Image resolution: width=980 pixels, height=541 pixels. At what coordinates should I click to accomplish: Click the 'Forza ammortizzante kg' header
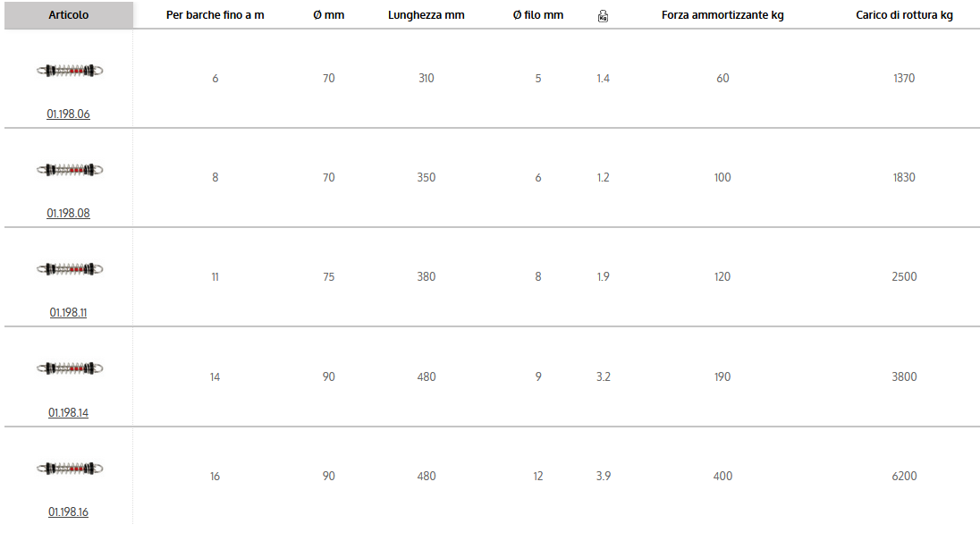click(722, 15)
